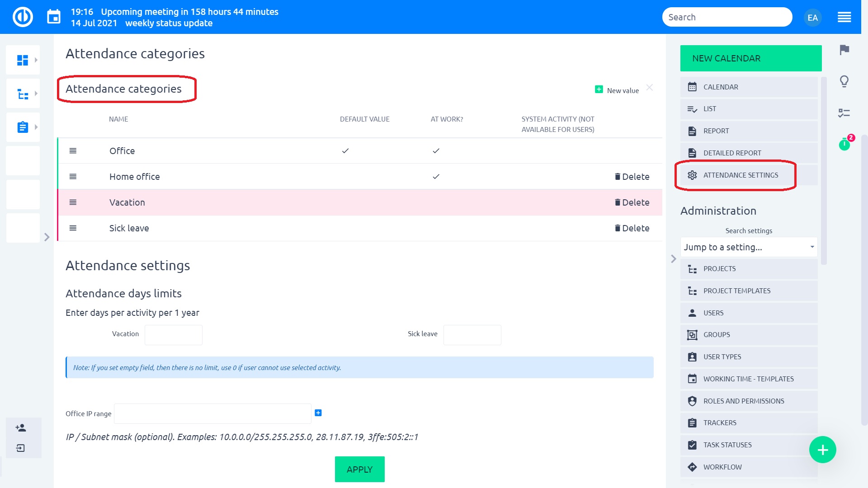The height and width of the screenshot is (488, 868).
Task: Click the Sick leave days limit field
Action: (472, 335)
